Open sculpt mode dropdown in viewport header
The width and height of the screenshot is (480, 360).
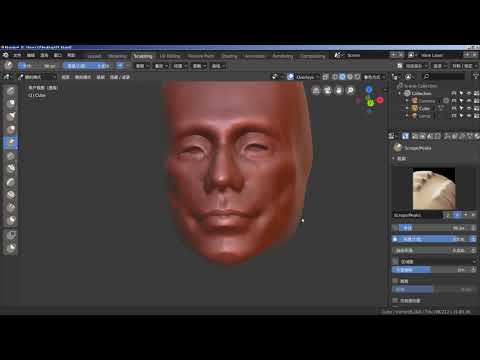(37, 77)
